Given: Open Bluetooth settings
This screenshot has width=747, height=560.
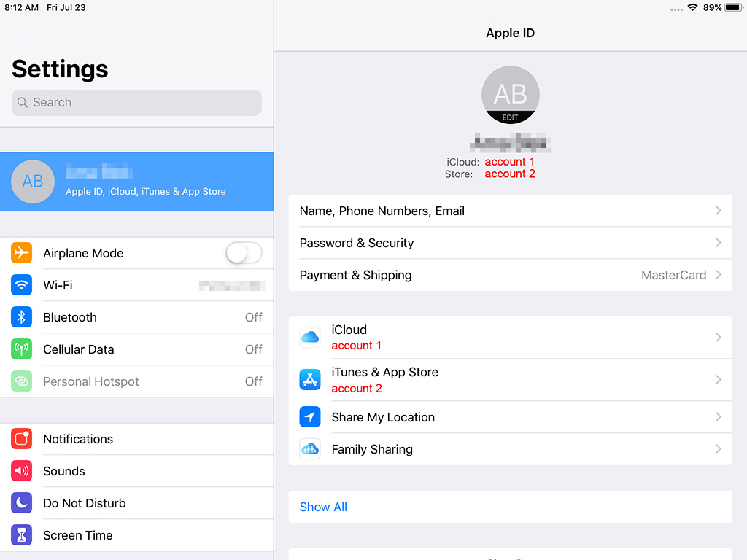Looking at the screenshot, I should click(x=136, y=317).
